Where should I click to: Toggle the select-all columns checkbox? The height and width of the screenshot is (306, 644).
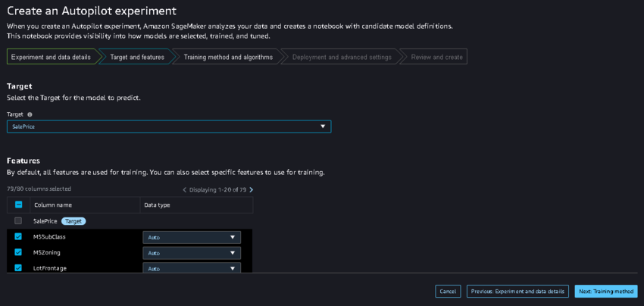(x=18, y=205)
